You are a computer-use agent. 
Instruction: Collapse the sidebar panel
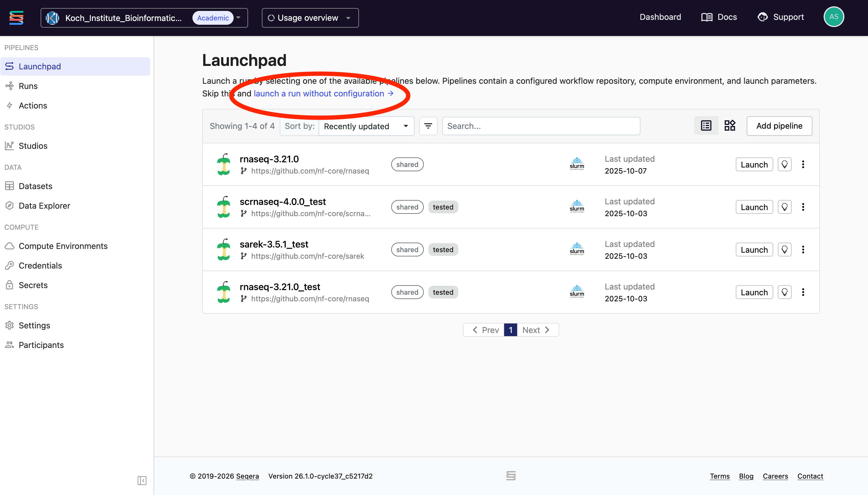click(142, 480)
